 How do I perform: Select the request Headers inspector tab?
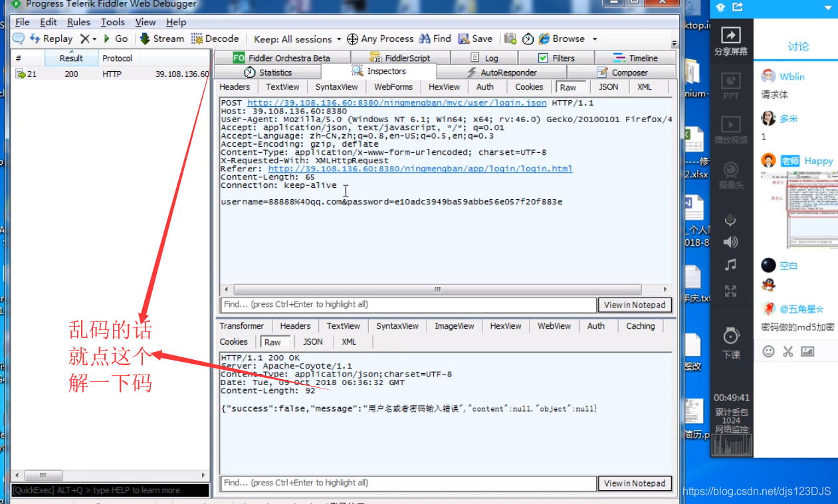coord(235,87)
